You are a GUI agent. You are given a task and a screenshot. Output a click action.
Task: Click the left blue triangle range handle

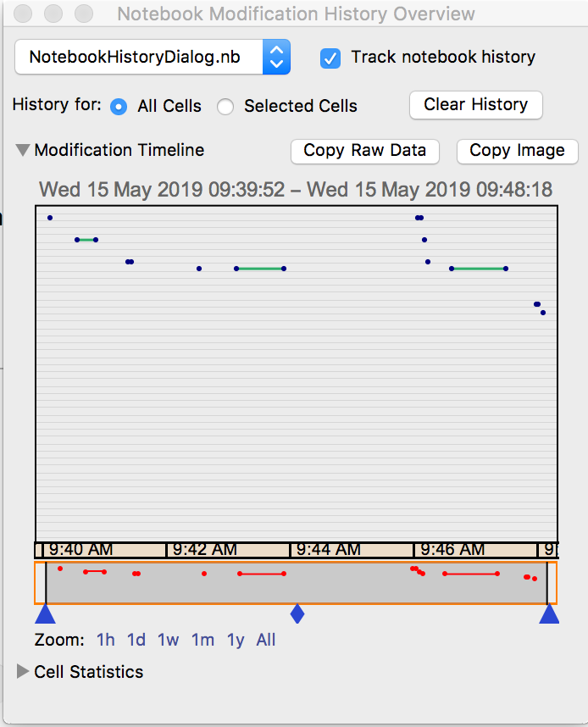(x=45, y=614)
